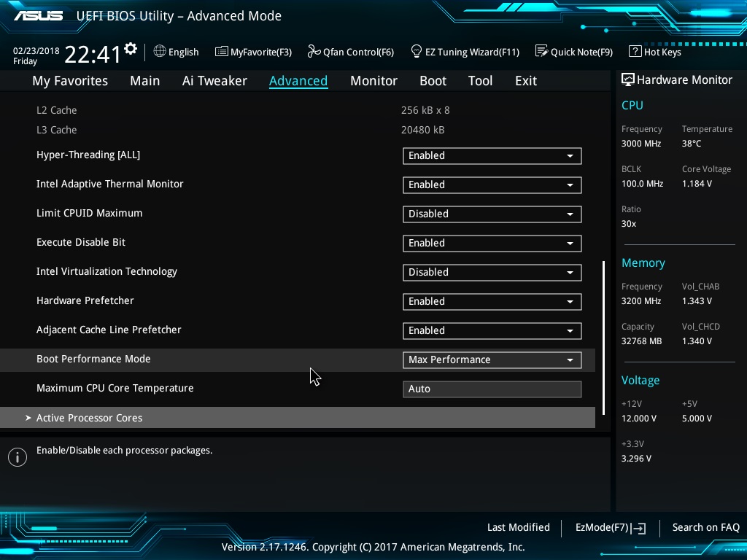Click the Quick Note pencil icon
Screen dimensions: 747x560
tap(542, 51)
